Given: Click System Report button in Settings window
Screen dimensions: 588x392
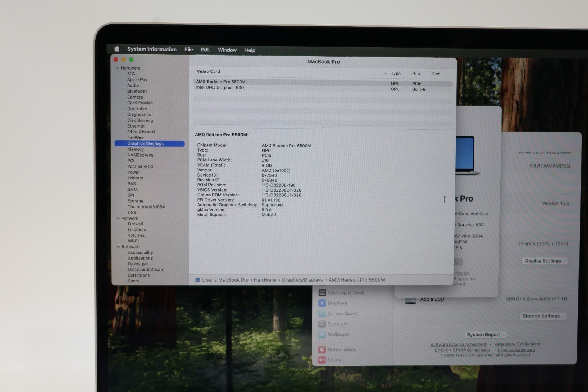Looking at the screenshot, I should point(485,335).
